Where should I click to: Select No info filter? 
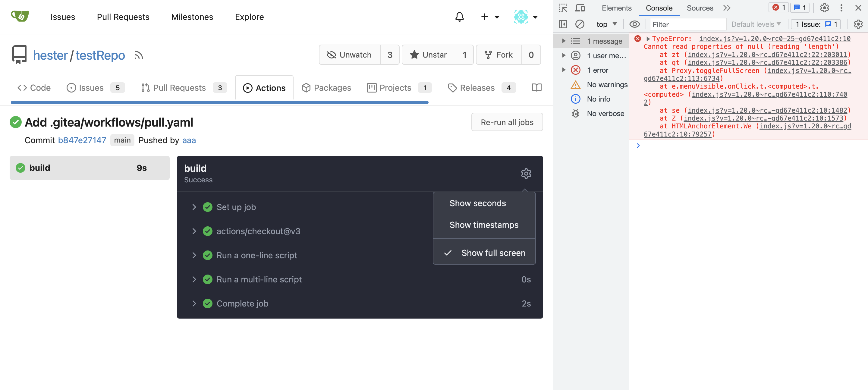tap(590, 99)
